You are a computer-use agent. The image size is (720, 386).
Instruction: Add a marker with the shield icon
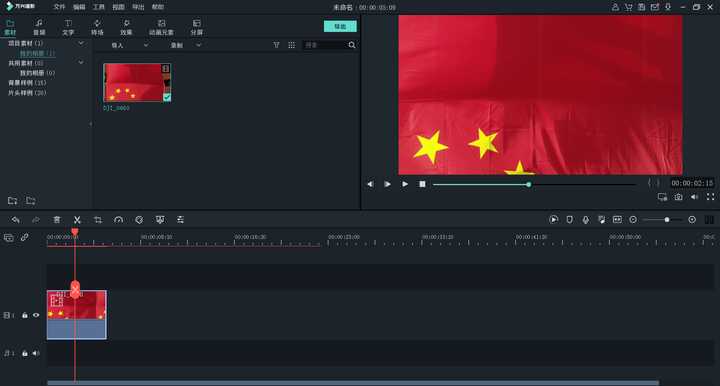pos(569,220)
